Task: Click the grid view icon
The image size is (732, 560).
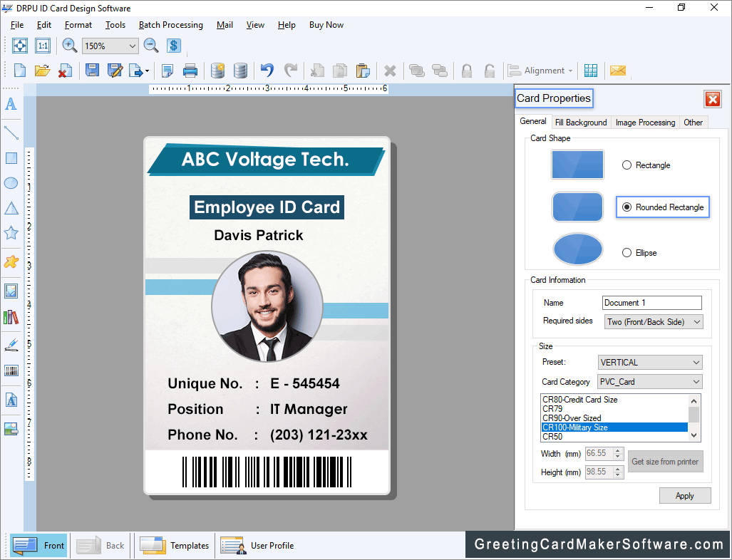Action: (591, 71)
